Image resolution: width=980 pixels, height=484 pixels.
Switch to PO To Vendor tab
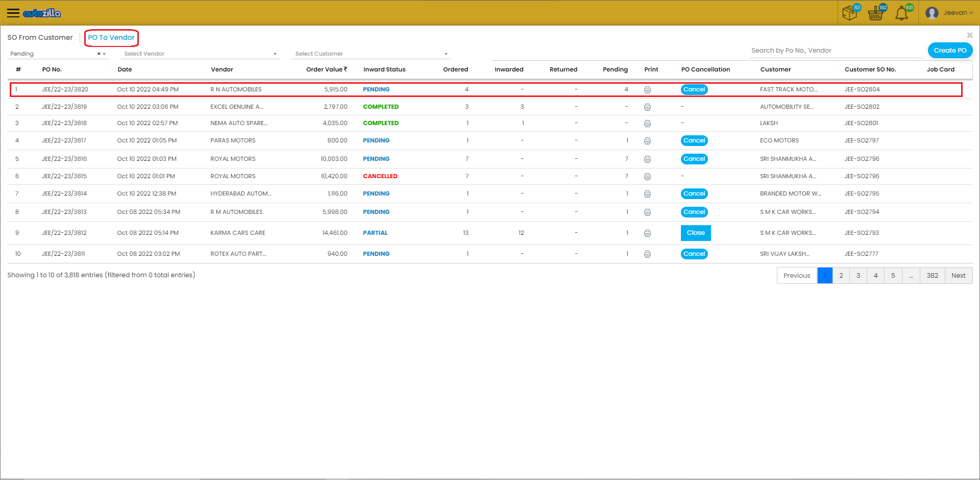pyautogui.click(x=111, y=37)
